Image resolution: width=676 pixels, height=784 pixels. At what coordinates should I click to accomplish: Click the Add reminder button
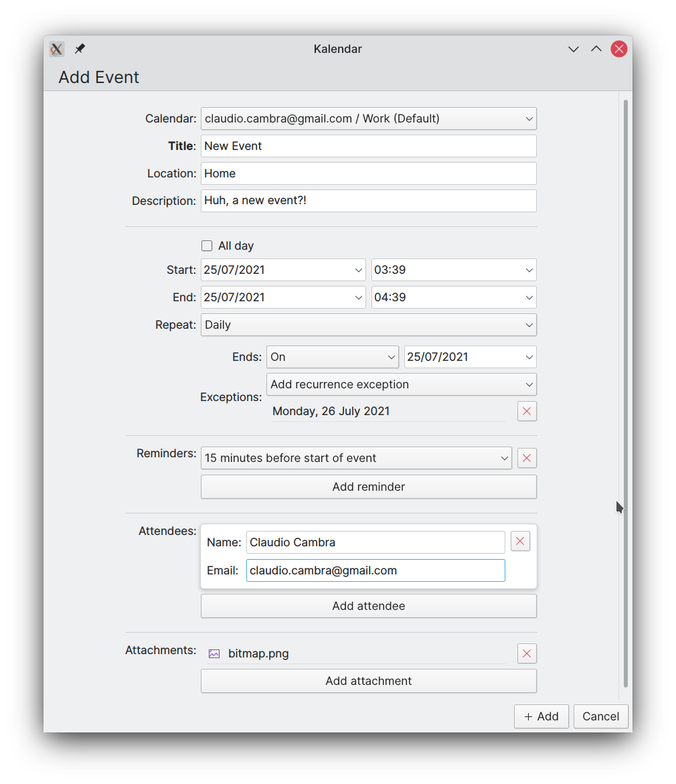369,487
